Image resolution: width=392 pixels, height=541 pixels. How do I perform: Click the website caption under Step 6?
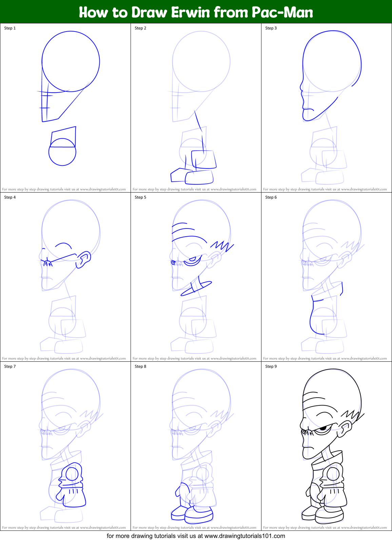pos(325,359)
